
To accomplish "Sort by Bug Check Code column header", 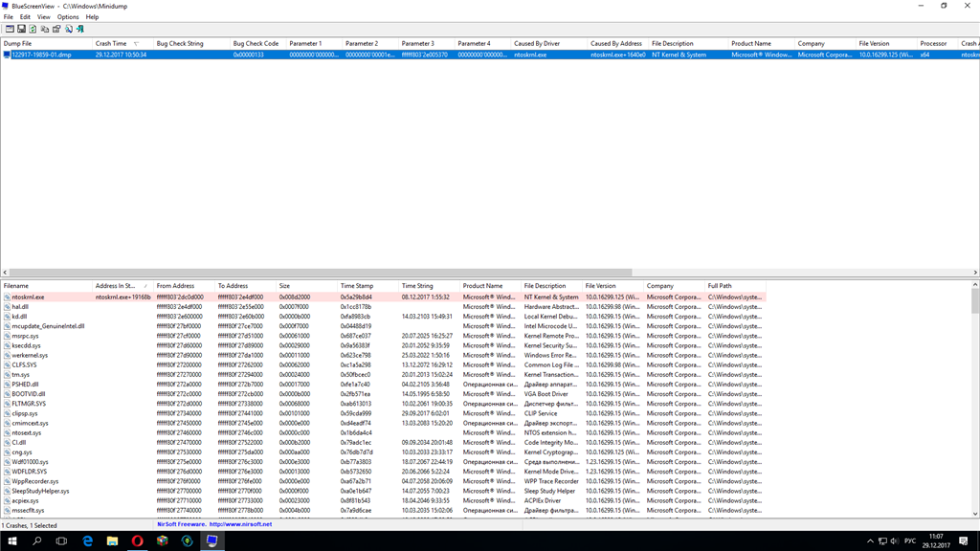I will 257,44.
